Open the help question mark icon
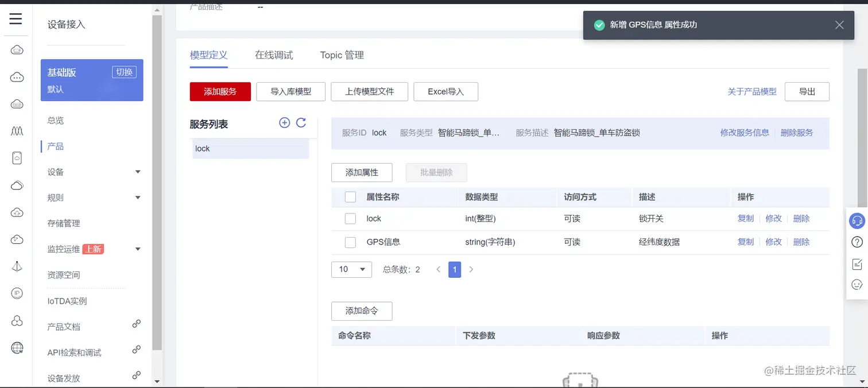Screen dimensions: 868x388 pyautogui.click(x=857, y=242)
